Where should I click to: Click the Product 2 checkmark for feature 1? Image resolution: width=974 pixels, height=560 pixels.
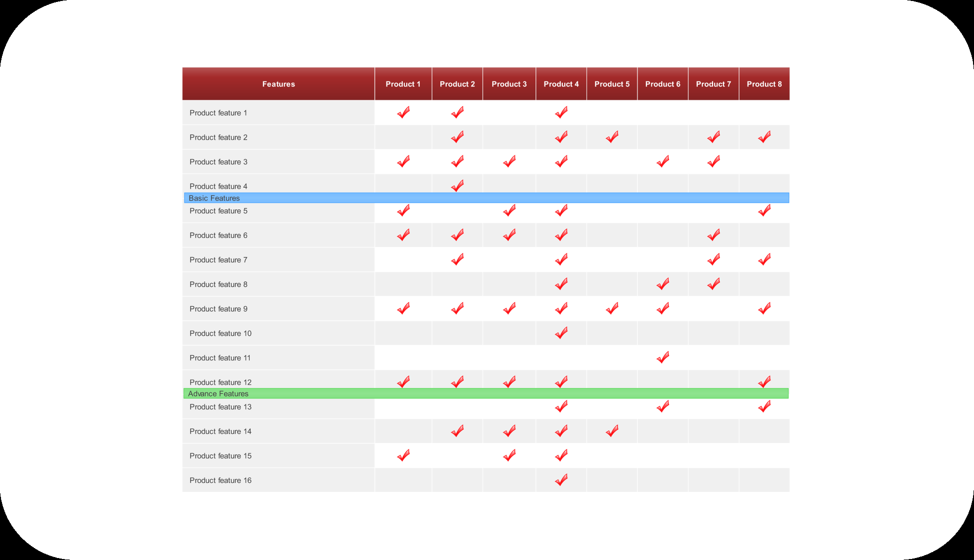pos(457,113)
